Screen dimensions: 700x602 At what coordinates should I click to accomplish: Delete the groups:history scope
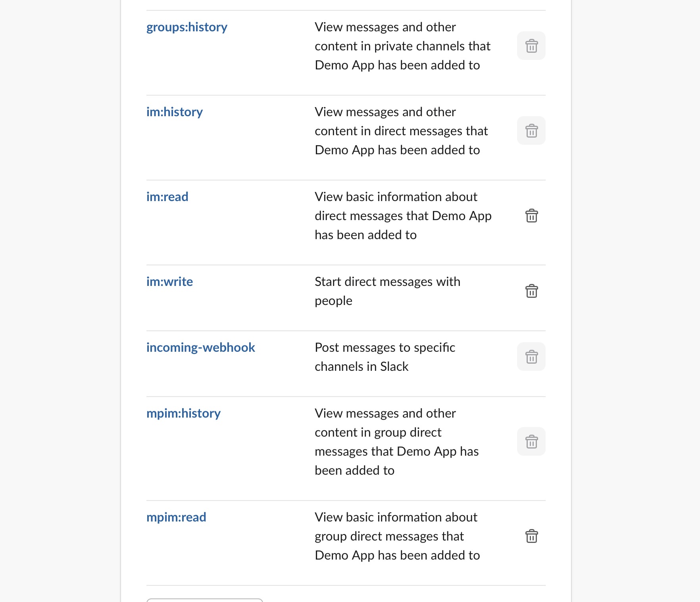531,46
